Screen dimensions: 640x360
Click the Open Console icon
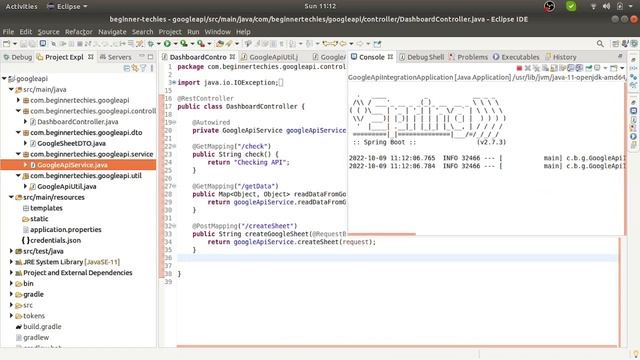tap(613, 68)
